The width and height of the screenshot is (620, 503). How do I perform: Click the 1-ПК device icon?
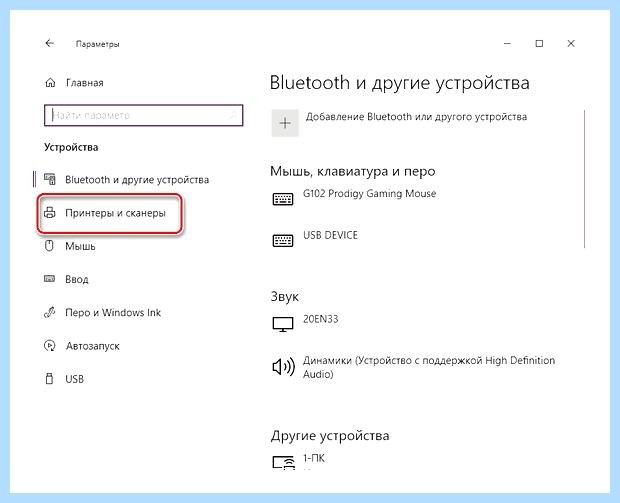point(284,462)
